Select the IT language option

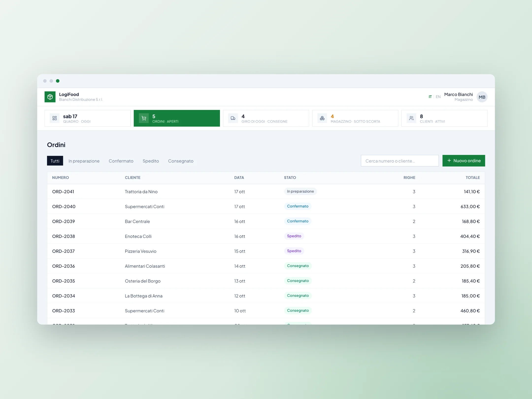pyautogui.click(x=430, y=97)
